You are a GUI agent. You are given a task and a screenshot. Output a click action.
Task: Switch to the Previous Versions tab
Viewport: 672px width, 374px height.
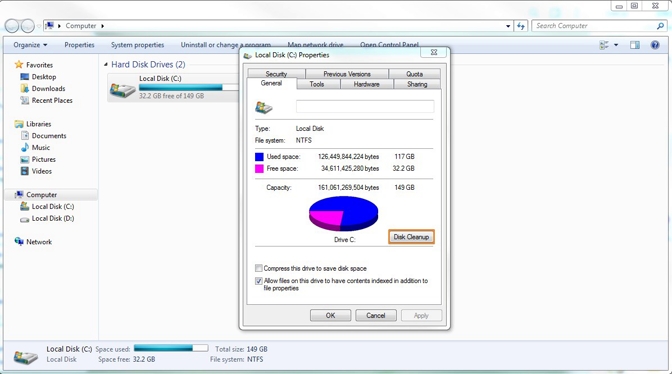tap(347, 74)
